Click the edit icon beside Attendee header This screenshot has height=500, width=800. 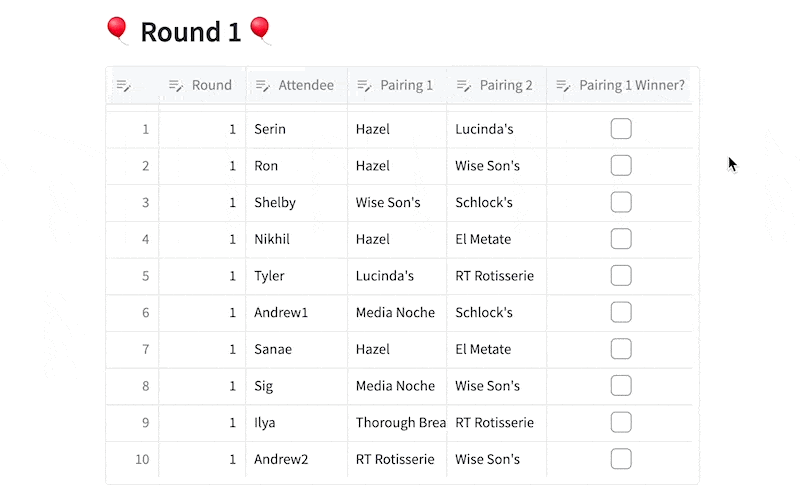click(x=262, y=86)
